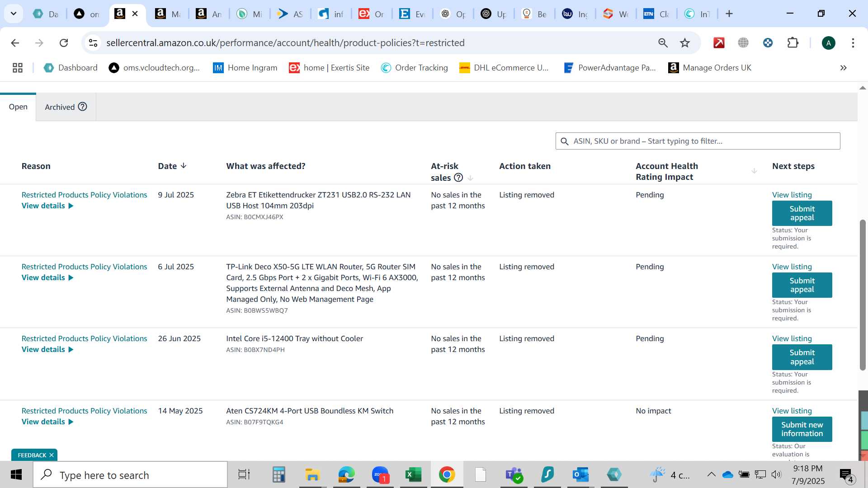
Task: Open the FEEDBACK button
Action: (32, 455)
